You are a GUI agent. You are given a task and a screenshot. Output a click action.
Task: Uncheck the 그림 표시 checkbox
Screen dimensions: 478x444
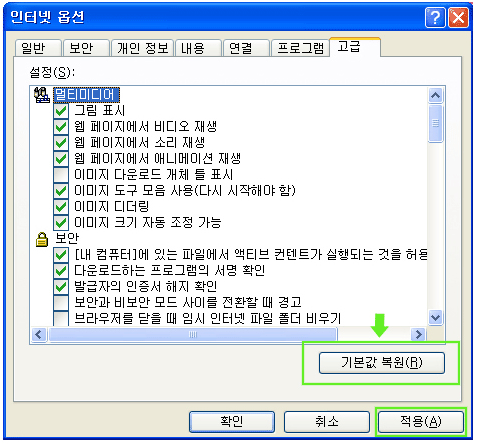pos(61,110)
